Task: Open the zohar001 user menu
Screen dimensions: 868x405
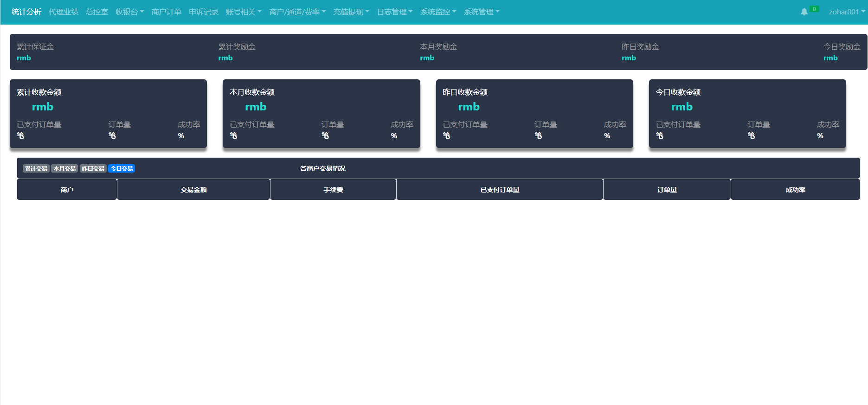Action: pos(847,12)
